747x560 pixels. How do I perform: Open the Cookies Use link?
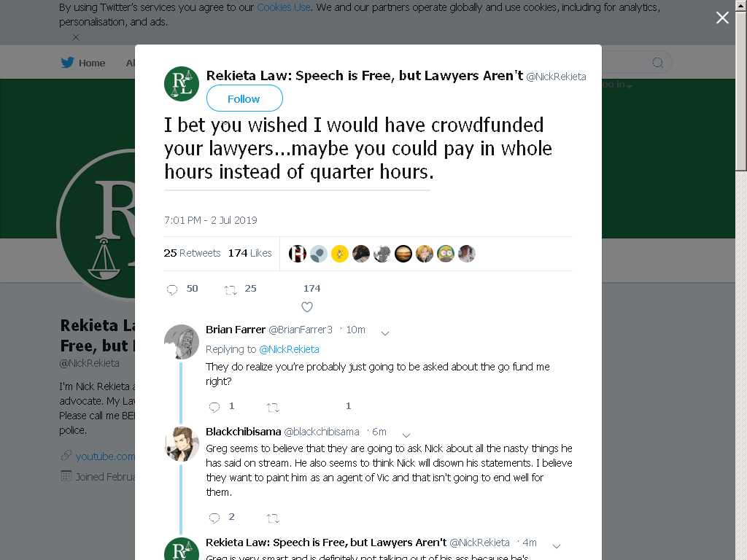point(284,7)
